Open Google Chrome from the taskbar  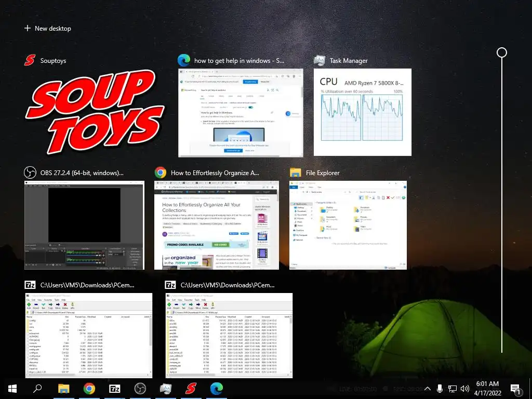89,389
